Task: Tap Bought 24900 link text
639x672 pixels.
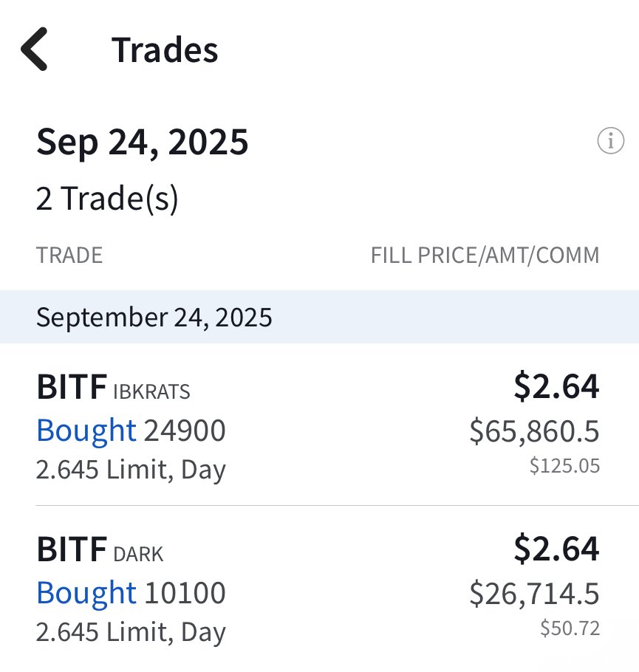Action: point(131,431)
